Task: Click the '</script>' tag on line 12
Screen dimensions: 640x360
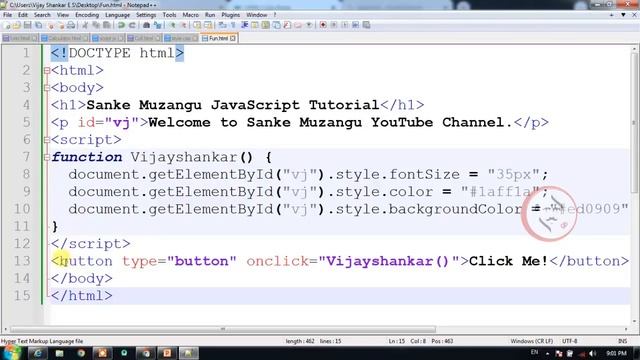Action: pos(91,244)
